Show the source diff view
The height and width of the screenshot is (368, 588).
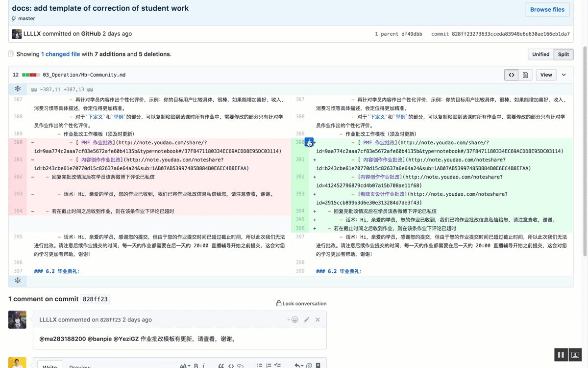pos(512,75)
